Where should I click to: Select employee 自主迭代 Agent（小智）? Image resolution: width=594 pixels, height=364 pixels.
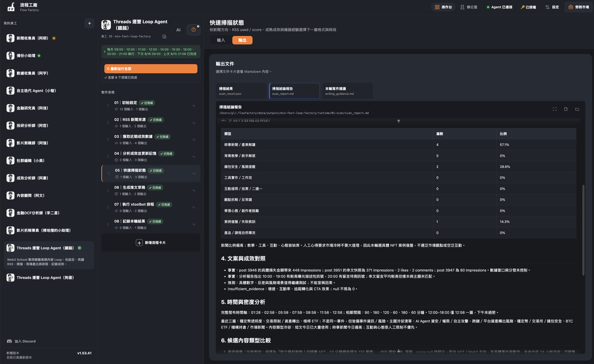(x=49, y=91)
